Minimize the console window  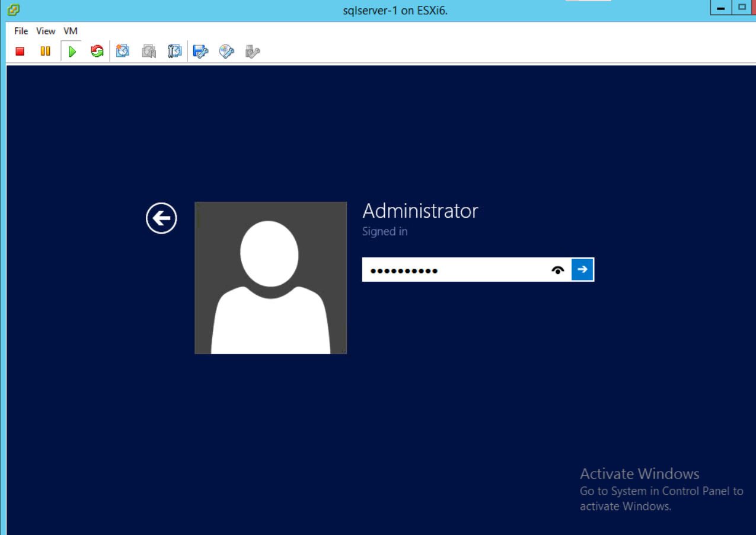tap(721, 8)
